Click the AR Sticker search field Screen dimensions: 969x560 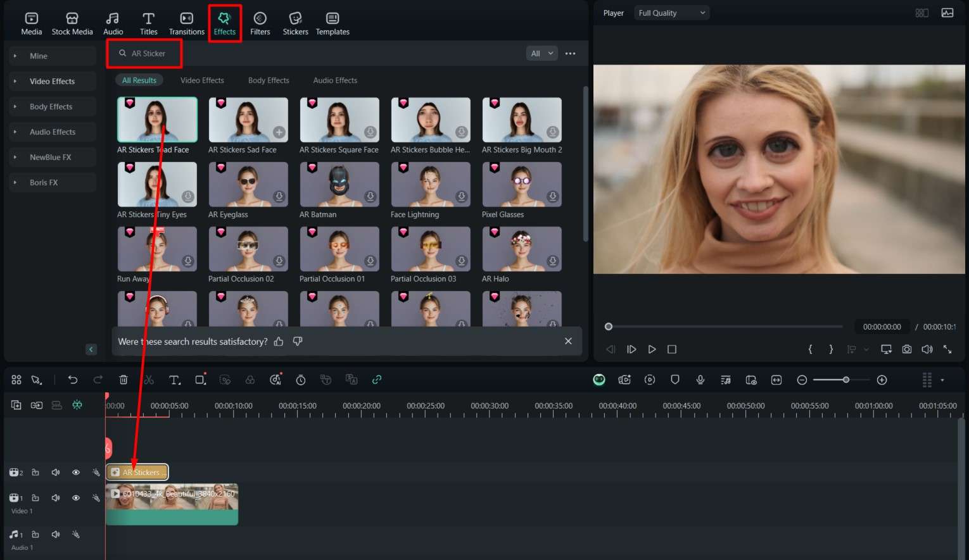[x=144, y=54]
